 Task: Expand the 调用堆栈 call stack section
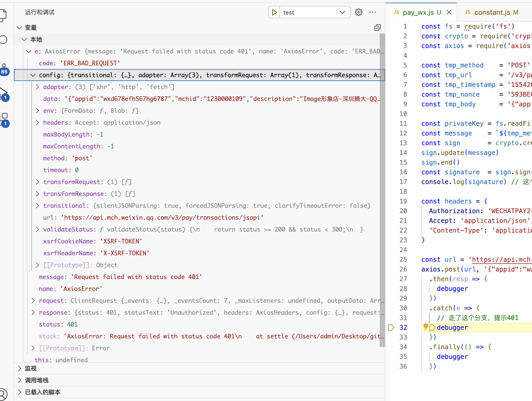coord(37,380)
